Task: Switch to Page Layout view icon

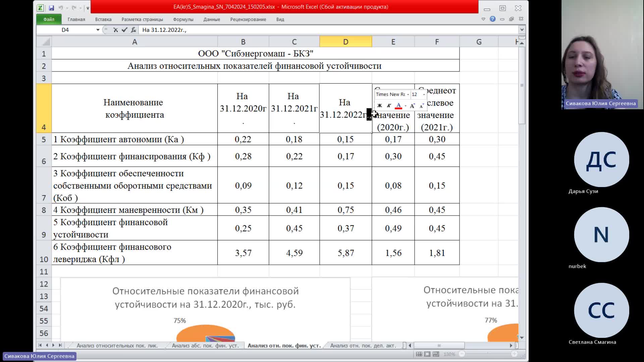Action: coord(427,354)
